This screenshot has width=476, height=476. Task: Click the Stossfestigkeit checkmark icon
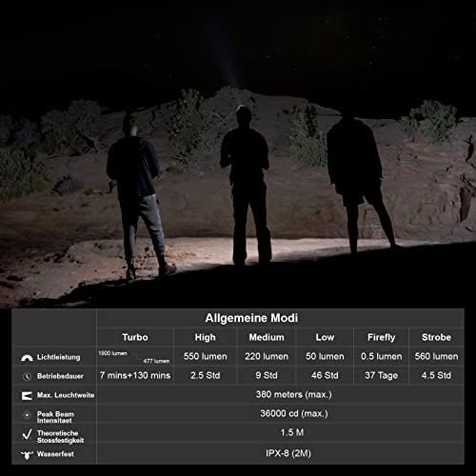tap(28, 434)
